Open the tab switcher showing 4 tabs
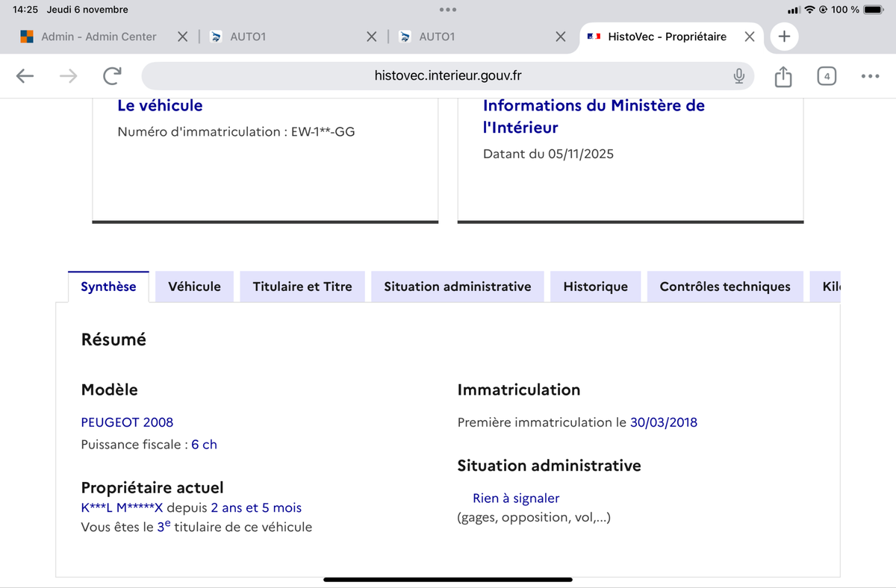The width and height of the screenshot is (896, 588). click(827, 75)
